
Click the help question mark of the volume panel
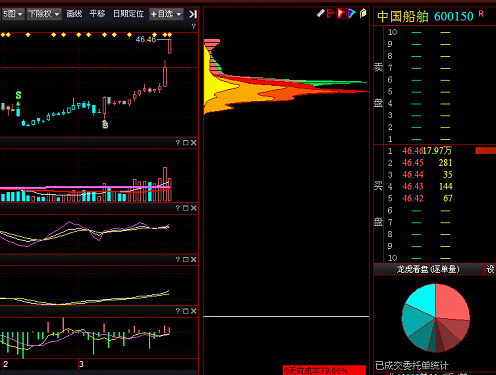(x=178, y=143)
